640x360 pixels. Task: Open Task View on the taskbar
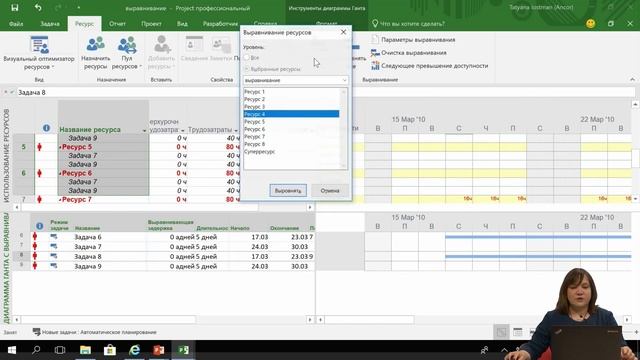coord(60,350)
